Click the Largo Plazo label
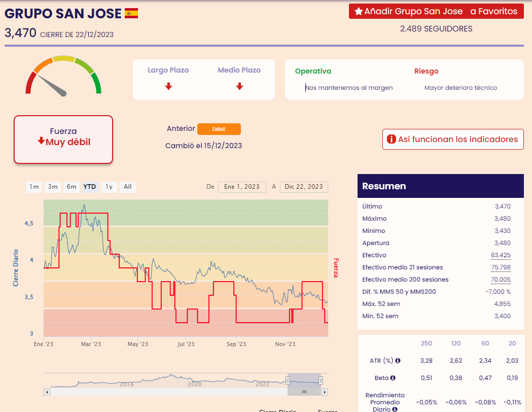Screen dimensions: 532x412 (168, 70)
